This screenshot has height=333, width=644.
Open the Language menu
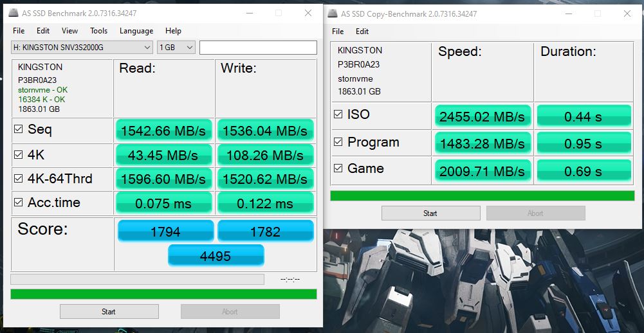(x=136, y=31)
